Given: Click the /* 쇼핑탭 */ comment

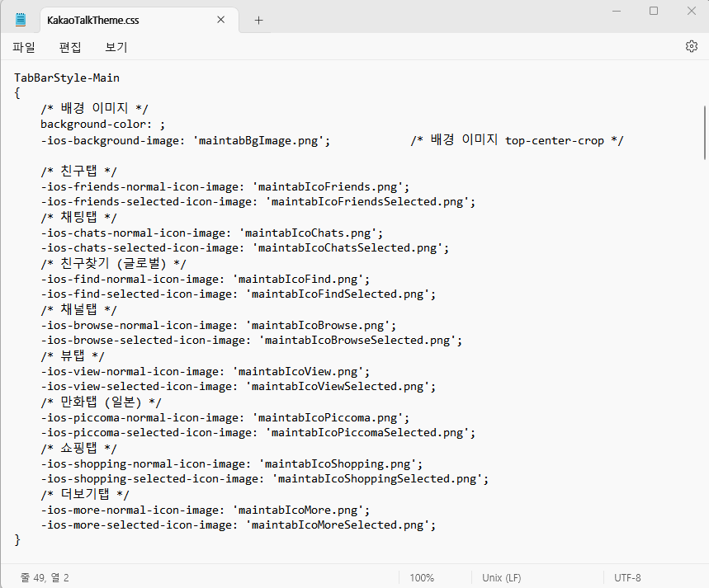Looking at the screenshot, I should 78,449.
